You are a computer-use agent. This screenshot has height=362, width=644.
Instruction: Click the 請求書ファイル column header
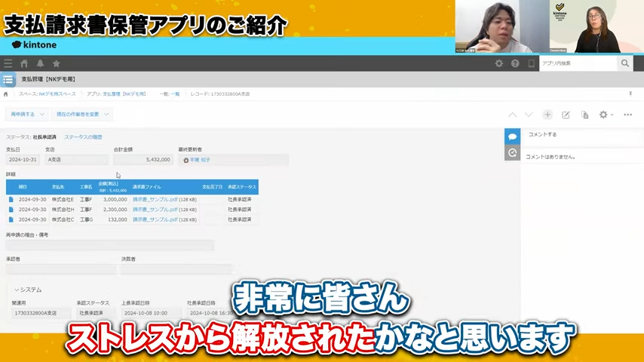146,187
